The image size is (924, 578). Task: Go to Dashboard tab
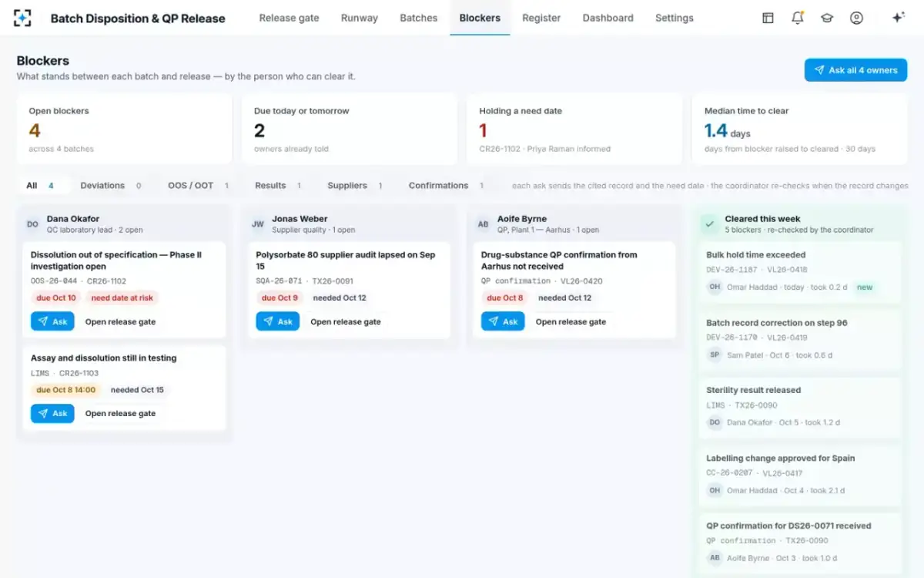tap(608, 18)
